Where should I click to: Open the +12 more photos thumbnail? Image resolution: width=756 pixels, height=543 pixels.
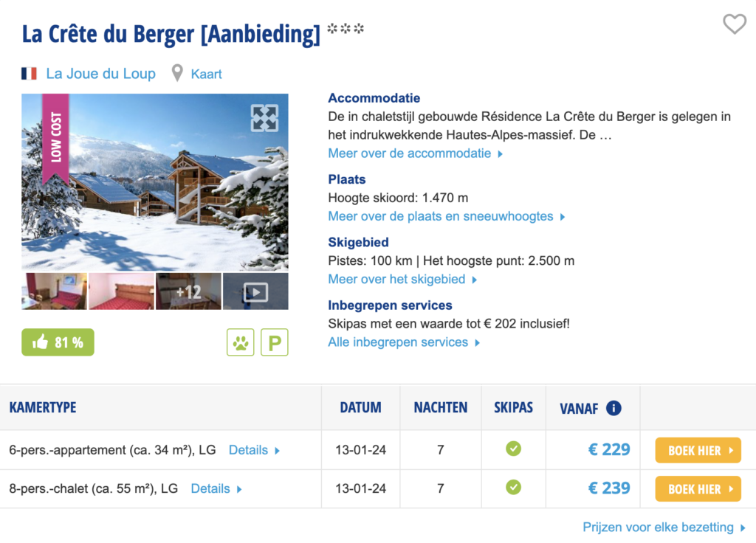coord(188,291)
